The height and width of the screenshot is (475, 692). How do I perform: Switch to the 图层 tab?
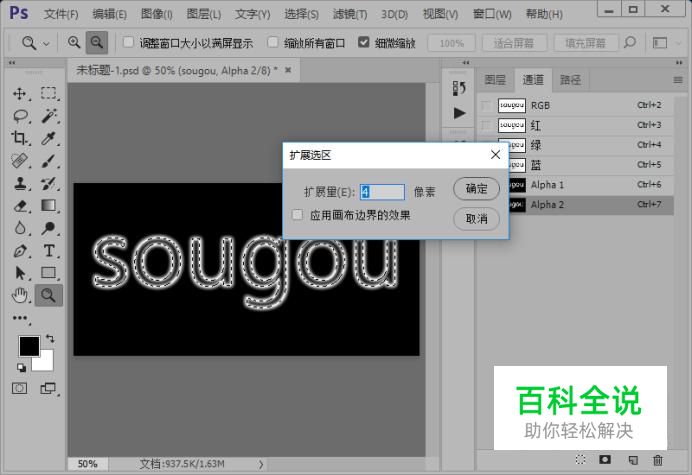coord(495,80)
